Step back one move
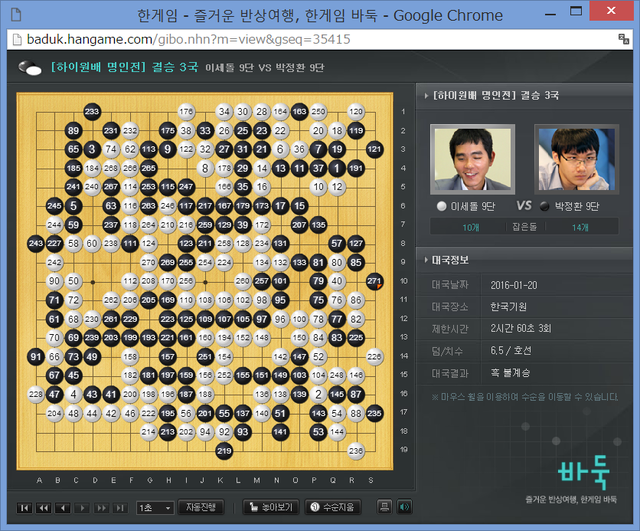This screenshot has height=531, width=640. point(63,508)
